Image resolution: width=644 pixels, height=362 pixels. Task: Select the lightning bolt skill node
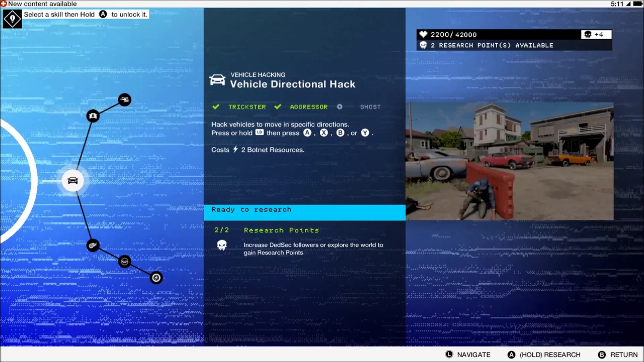156,278
